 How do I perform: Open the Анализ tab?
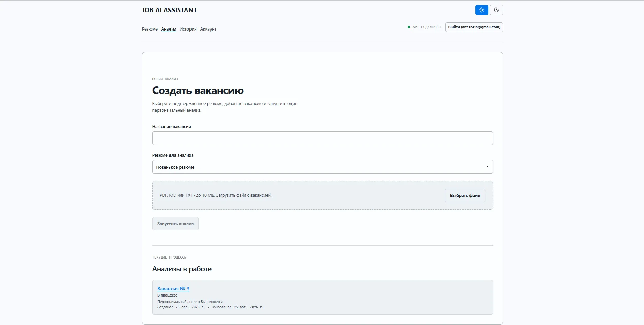click(168, 29)
